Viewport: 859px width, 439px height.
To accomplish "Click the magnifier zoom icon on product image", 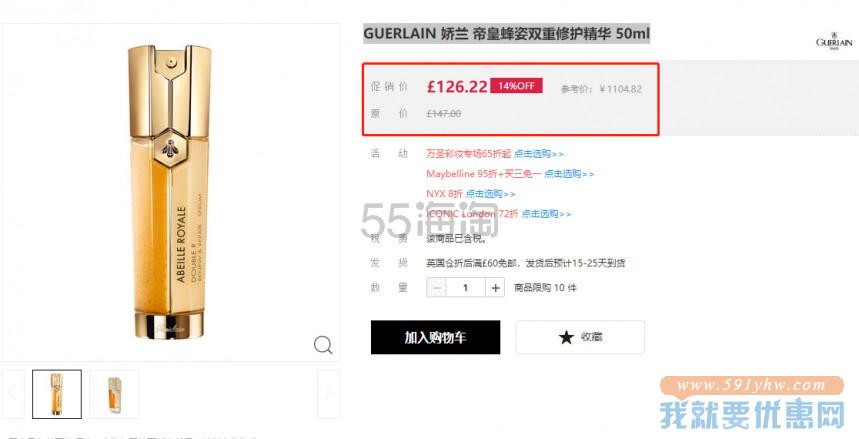I will (x=323, y=345).
